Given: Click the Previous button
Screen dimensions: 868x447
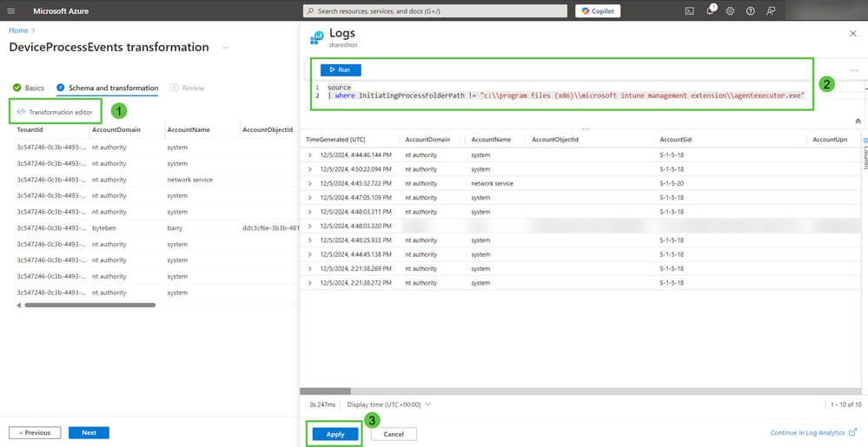Looking at the screenshot, I should [x=35, y=432].
